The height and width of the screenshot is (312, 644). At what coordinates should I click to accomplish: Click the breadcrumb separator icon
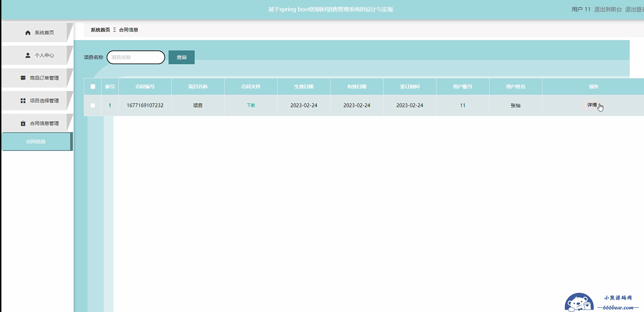coord(114,30)
